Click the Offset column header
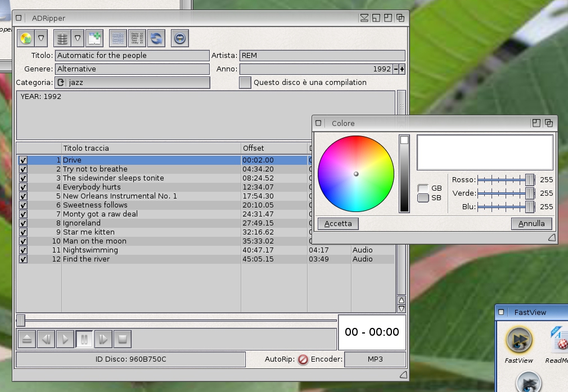This screenshot has height=392, width=568. coord(273,148)
